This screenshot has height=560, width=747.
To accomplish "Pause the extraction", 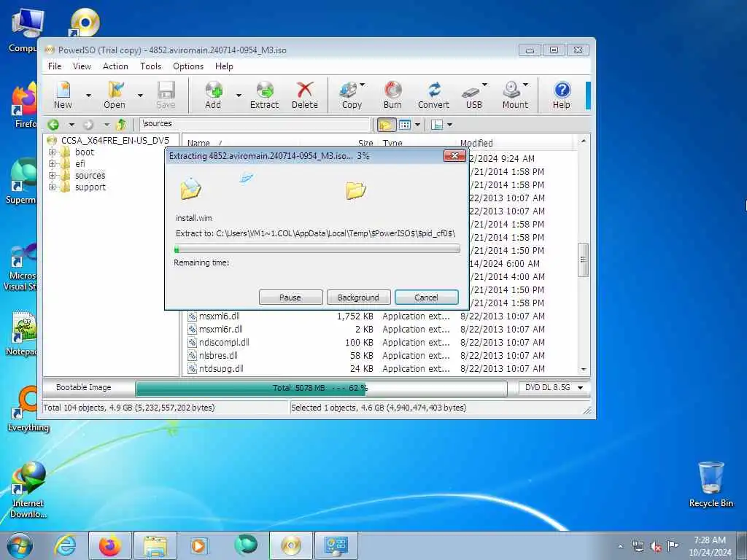I will pos(290,297).
